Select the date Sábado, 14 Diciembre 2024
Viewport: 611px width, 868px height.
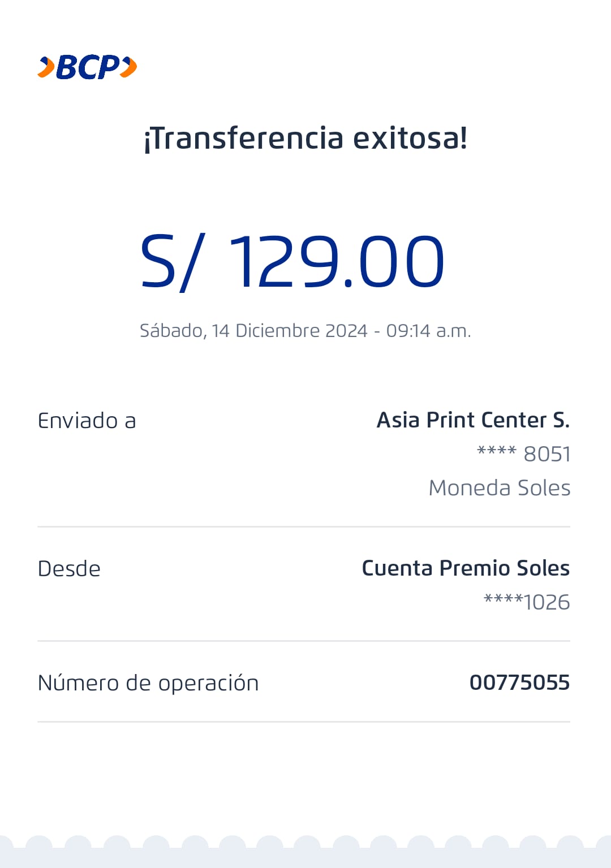pos(253,330)
